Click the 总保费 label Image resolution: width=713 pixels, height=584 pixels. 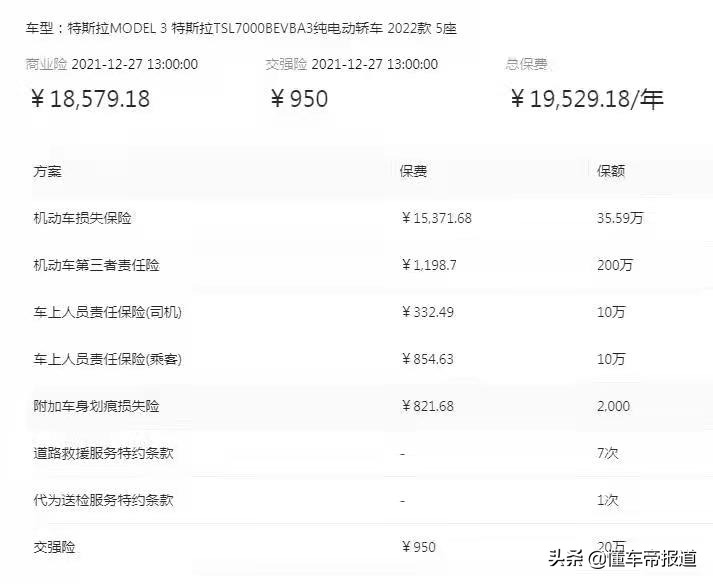coord(526,64)
